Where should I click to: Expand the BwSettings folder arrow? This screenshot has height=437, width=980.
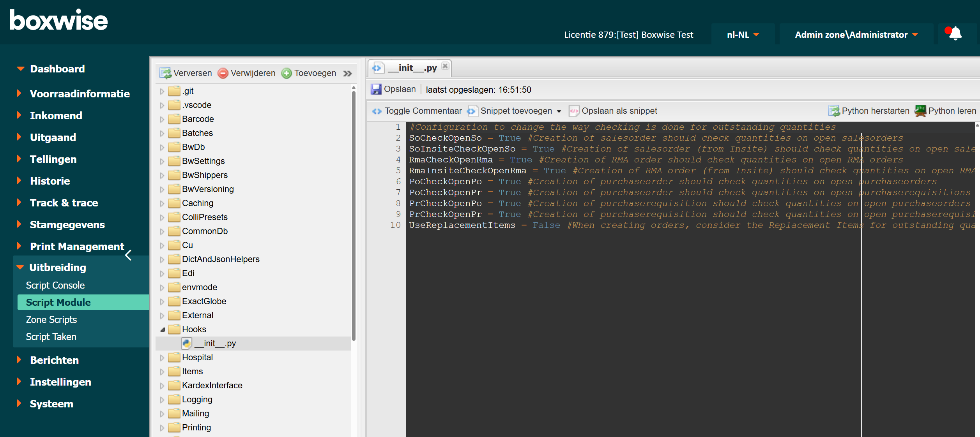point(162,162)
